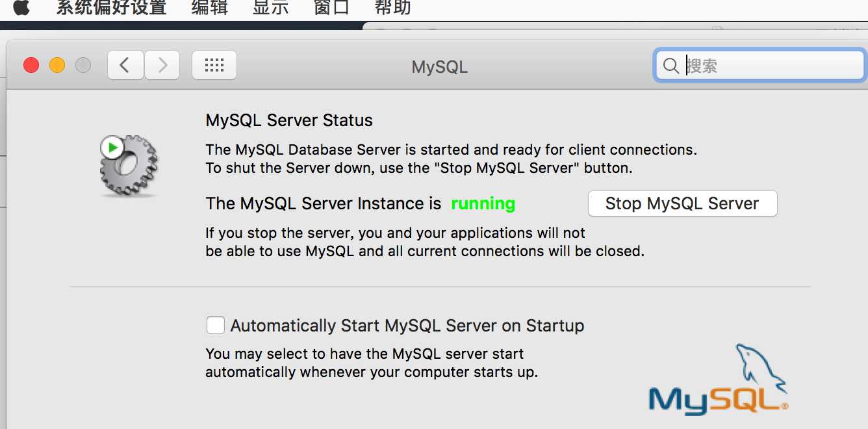Open the 编辑 menu
Viewport: 868px width, 429px height.
pos(210,8)
